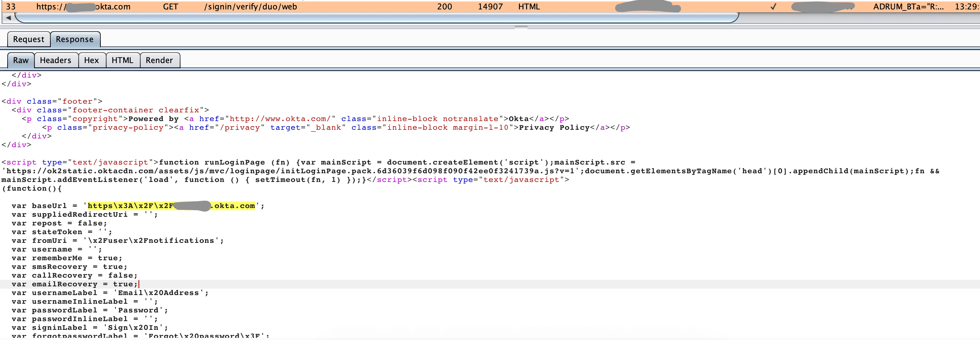Screen dimensions: 980x340
Task: Click the HTML MIME type cell in row 33
Action: [529, 7]
